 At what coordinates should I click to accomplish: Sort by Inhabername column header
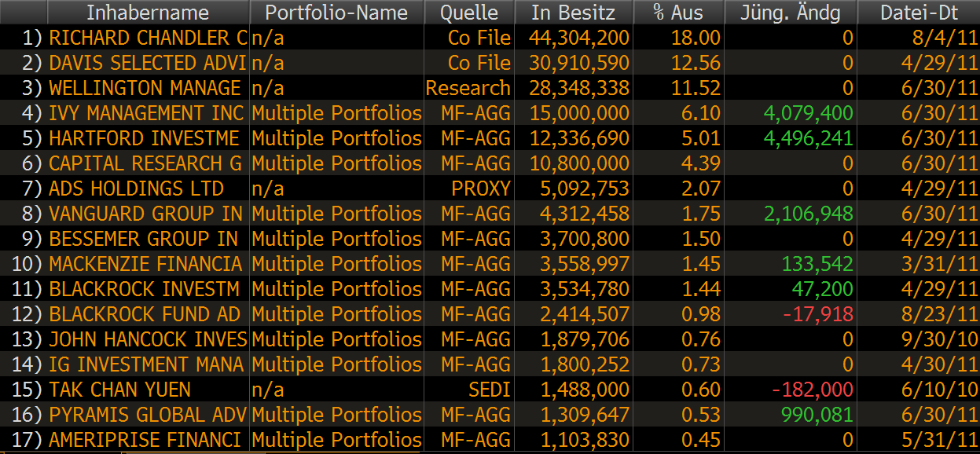point(148,13)
